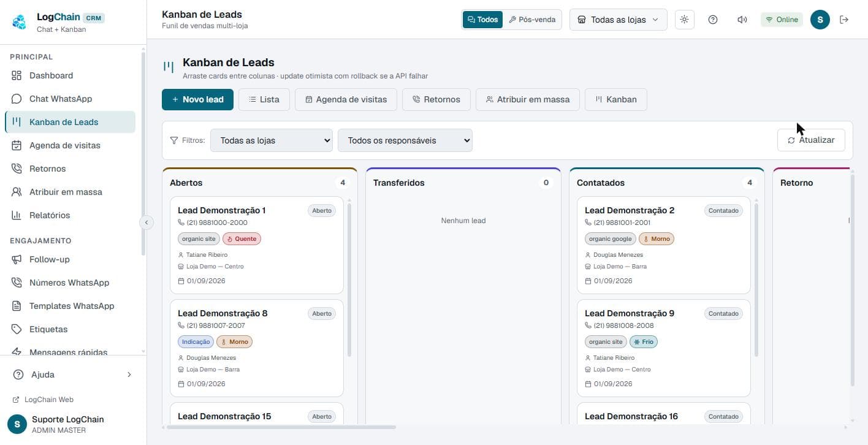Open Follow-up in the sidebar
The height and width of the screenshot is (445, 868).
pyautogui.click(x=70, y=259)
